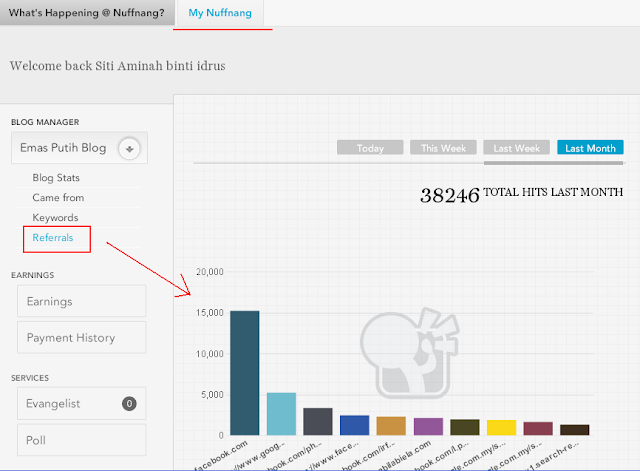640x471 pixels.
Task: Open the What's Happening @ Nuffnang? tab
Action: (87, 13)
